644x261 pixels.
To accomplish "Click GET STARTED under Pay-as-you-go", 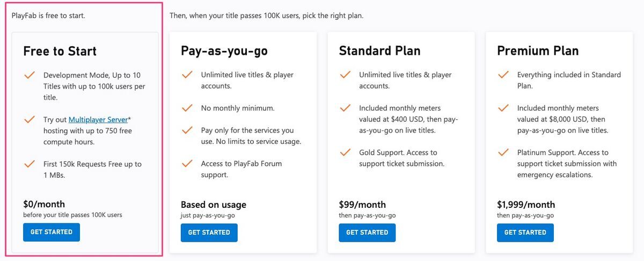I will (209, 233).
